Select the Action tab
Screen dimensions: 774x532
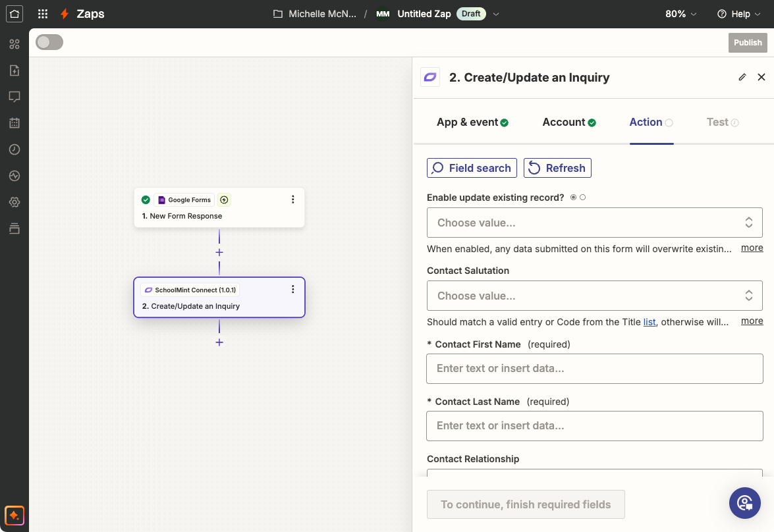click(x=651, y=122)
